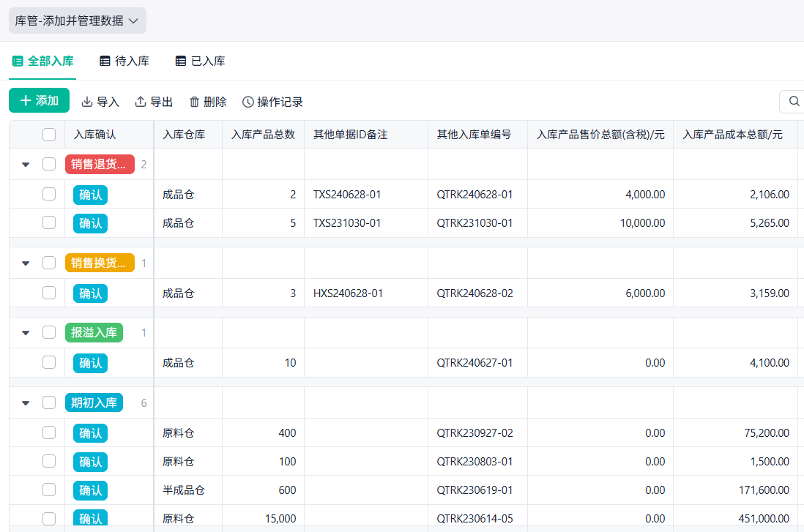Click the green 报溢入库 group tag
Image resolution: width=804 pixels, height=532 pixels.
pos(94,333)
